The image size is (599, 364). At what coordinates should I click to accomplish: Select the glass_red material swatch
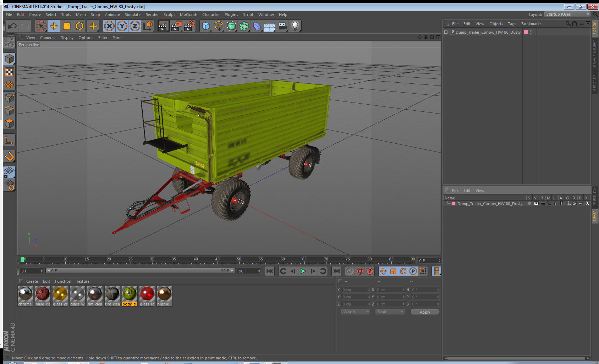pyautogui.click(x=147, y=296)
